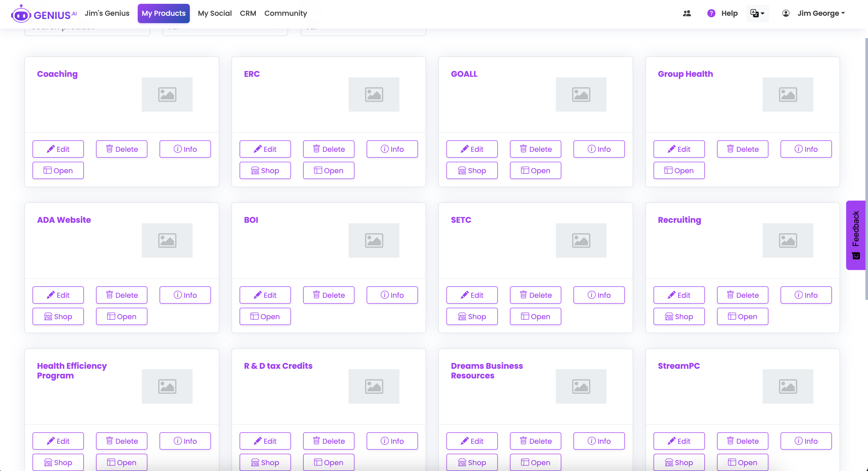Viewport: 868px width, 471px height.
Task: Click the Group Health image placeholder
Action: point(788,94)
